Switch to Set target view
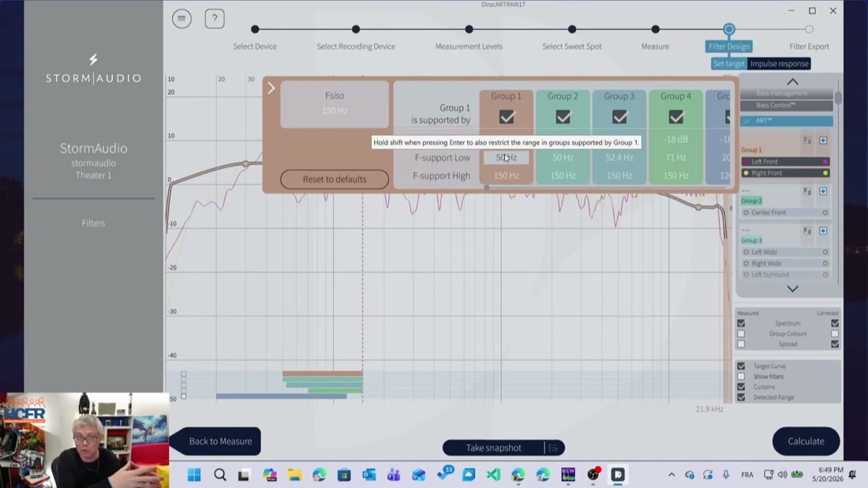868x488 pixels. coord(729,64)
